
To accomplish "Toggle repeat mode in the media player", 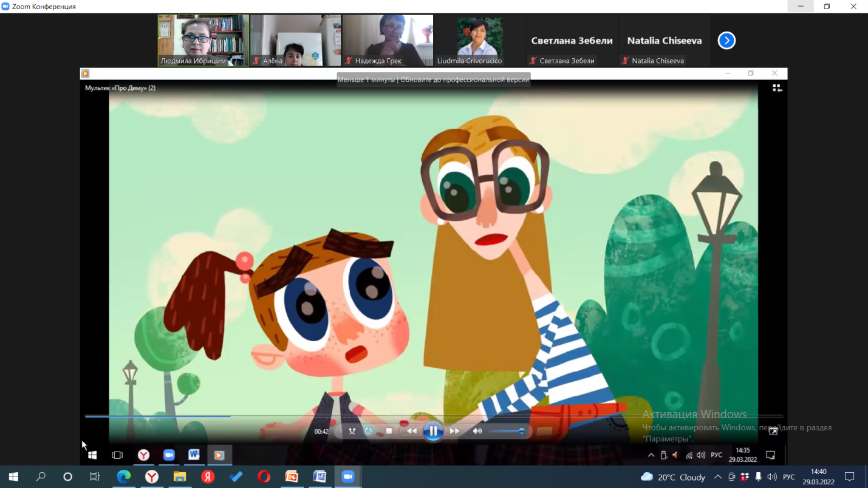I will [368, 431].
